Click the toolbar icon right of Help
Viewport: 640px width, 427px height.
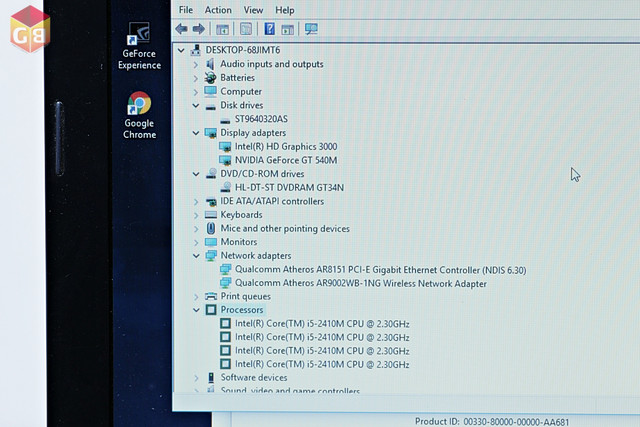[287, 29]
